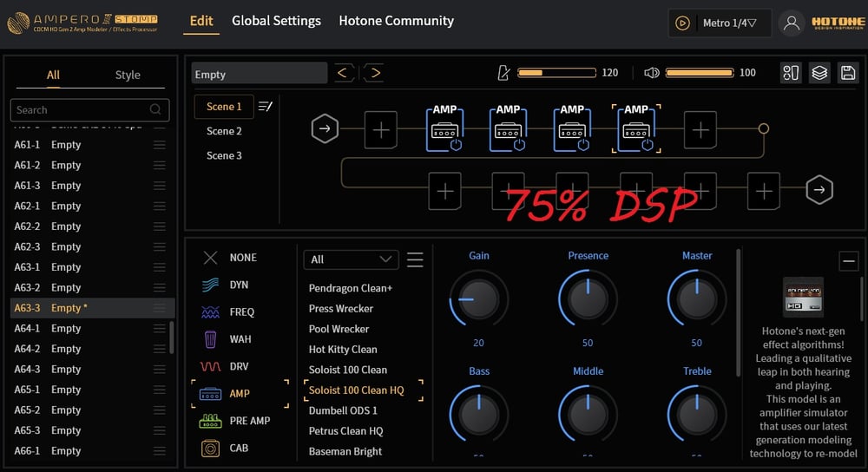Switch to Scene 3
Viewport: 868px width, 472px height.
224,155
